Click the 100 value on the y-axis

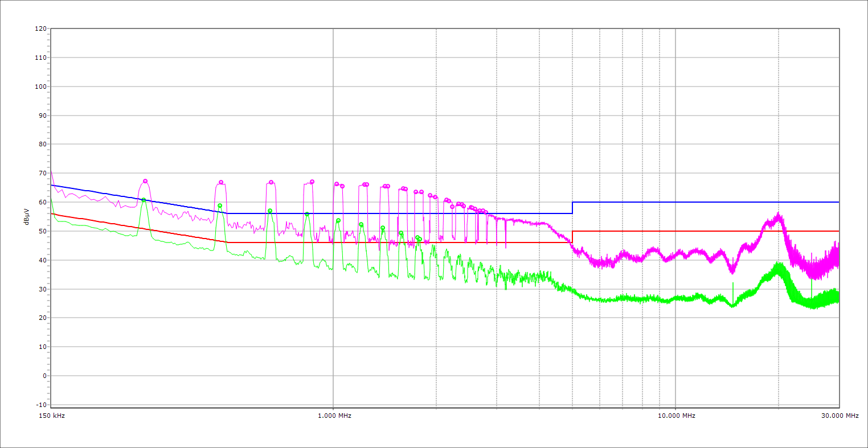(40, 87)
